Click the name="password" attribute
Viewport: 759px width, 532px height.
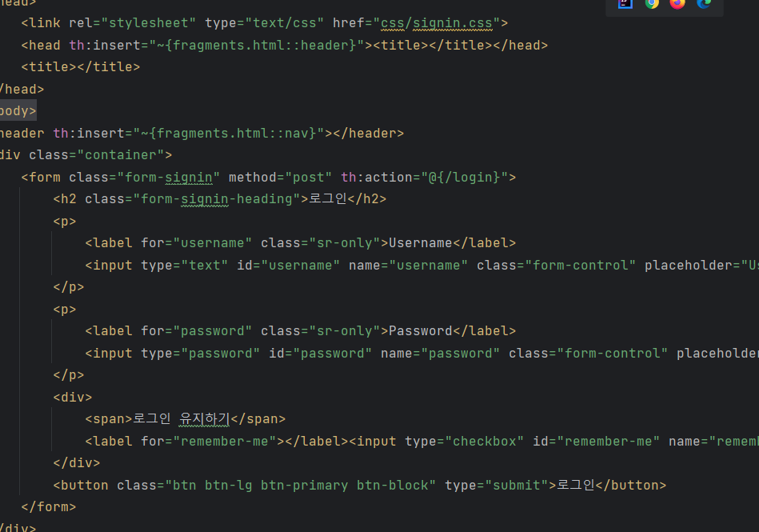click(440, 354)
